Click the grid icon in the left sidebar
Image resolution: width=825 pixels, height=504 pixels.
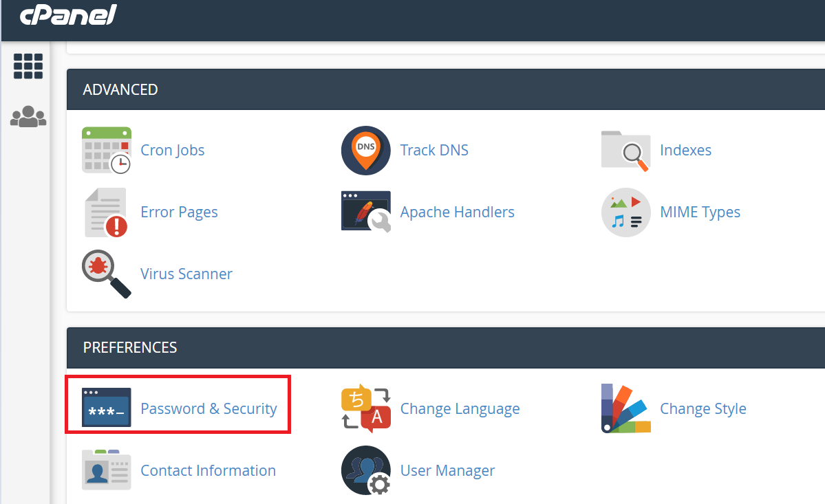coord(28,66)
